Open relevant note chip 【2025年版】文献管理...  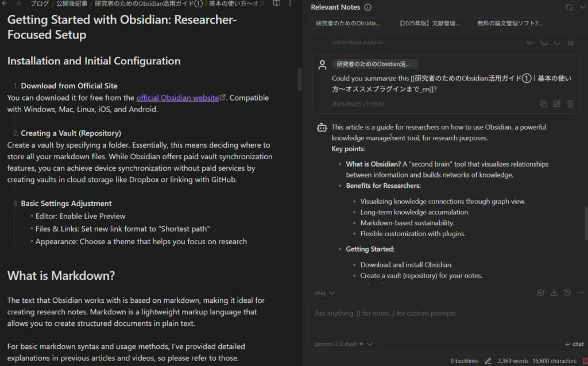[429, 24]
